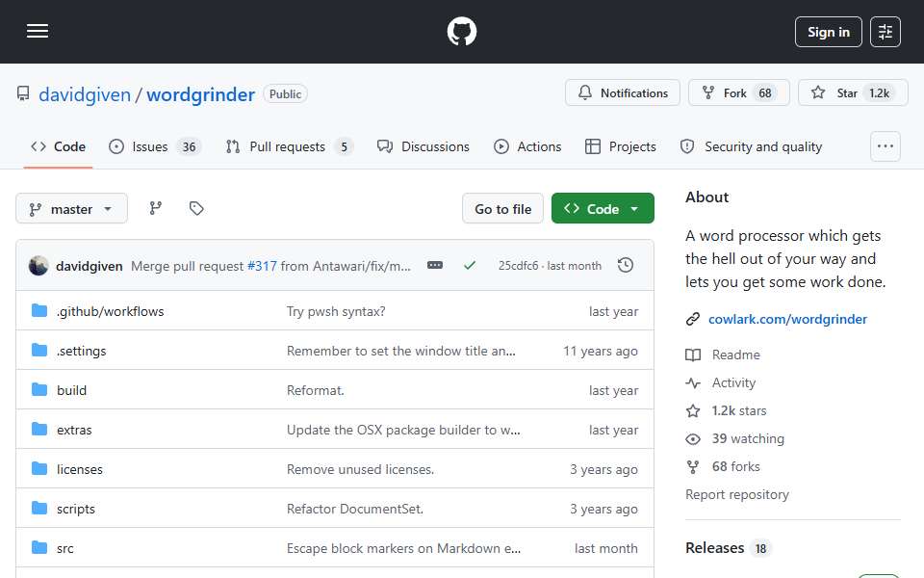This screenshot has width=924, height=578.
Task: Expand the commit message ellipsis
Action: tap(435, 266)
